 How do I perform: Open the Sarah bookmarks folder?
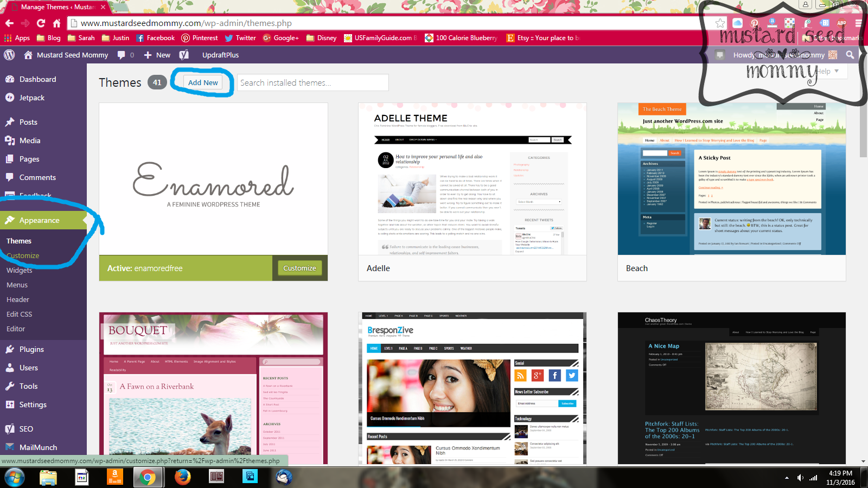[81, 38]
